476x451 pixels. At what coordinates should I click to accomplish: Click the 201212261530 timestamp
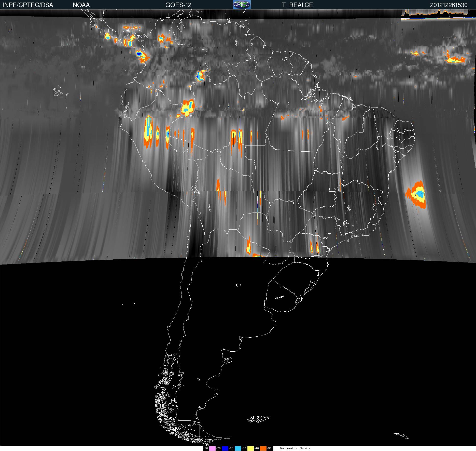[449, 5]
